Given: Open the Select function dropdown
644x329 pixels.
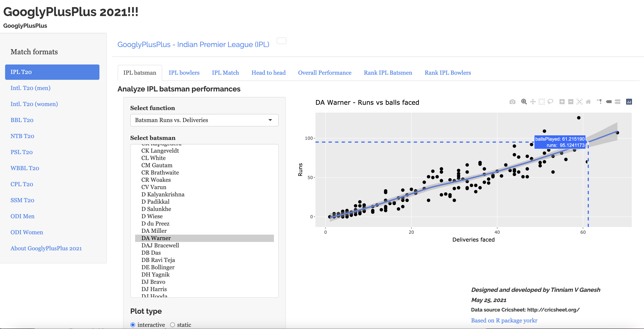Looking at the screenshot, I should (x=204, y=120).
